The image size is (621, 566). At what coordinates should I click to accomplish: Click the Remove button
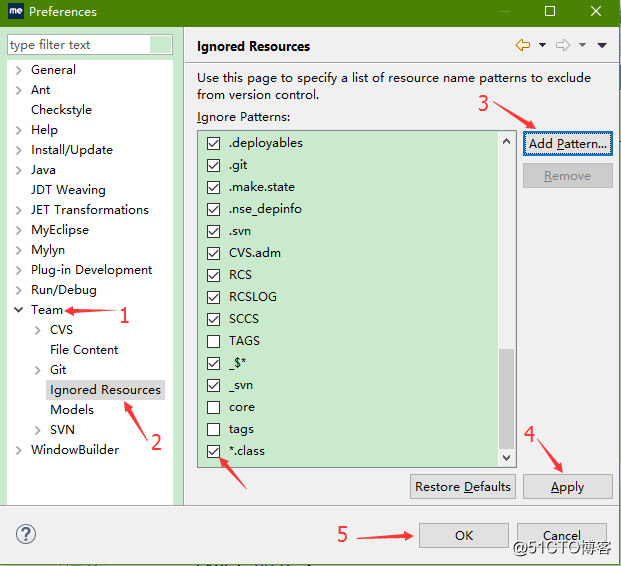point(568,175)
